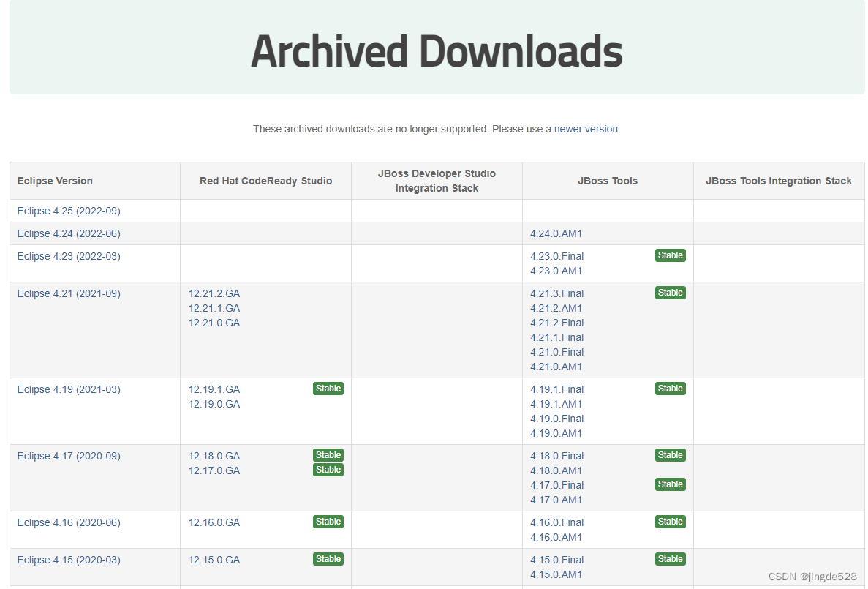Image resolution: width=868 pixels, height=589 pixels.
Task: Click Stable badge beside 12.15.0.GA
Action: pyautogui.click(x=328, y=559)
